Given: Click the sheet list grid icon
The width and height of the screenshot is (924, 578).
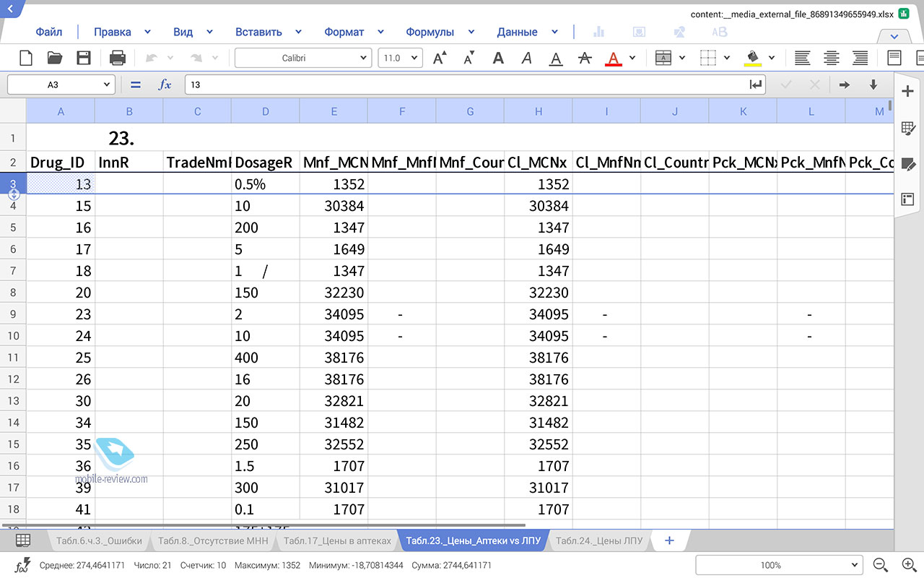Looking at the screenshot, I should pyautogui.click(x=23, y=540).
